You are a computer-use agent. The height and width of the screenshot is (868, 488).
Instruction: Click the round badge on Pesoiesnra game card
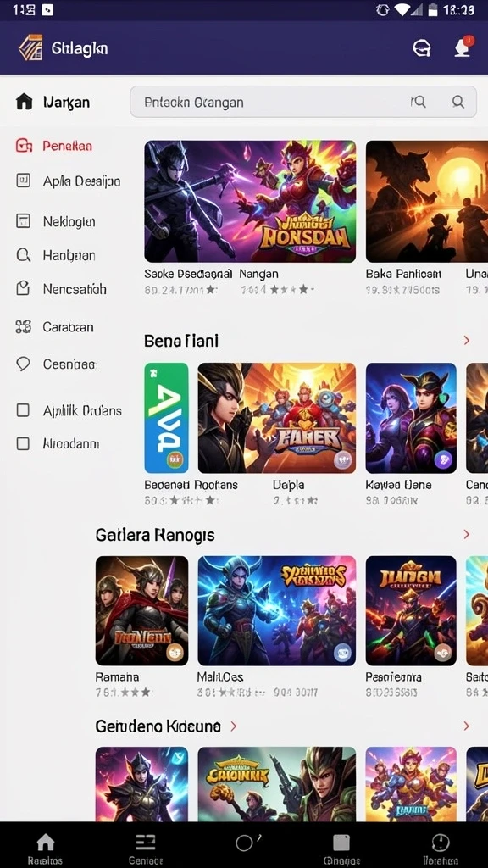click(442, 654)
